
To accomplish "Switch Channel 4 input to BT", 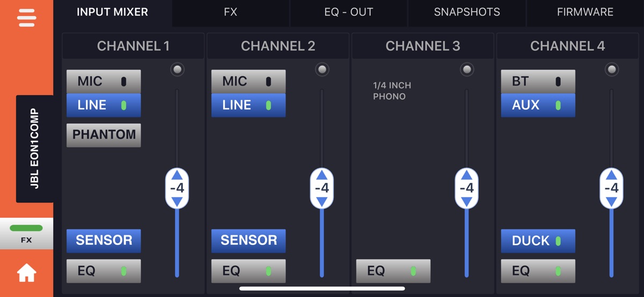I will 538,81.
